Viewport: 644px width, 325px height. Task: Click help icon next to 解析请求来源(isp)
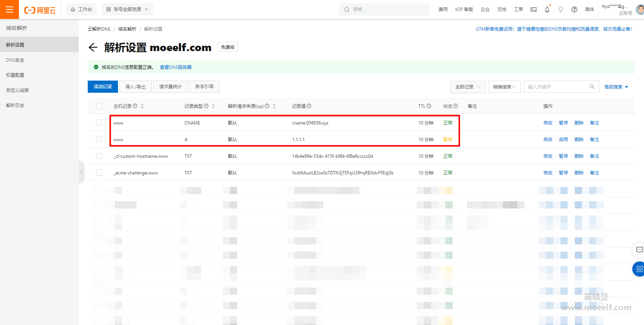pos(267,106)
